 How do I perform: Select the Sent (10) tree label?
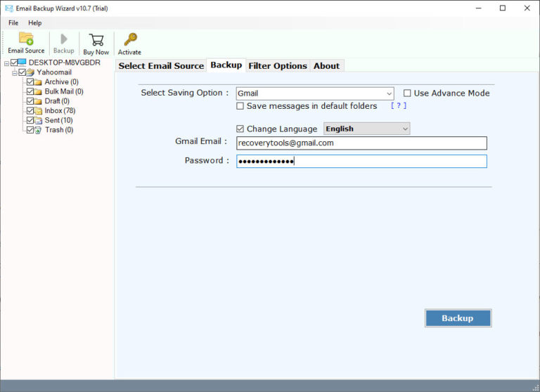[58, 120]
